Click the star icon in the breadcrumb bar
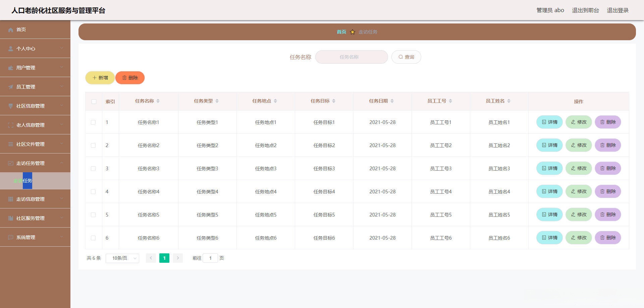Viewport: 644px width, 308px height. [x=353, y=32]
